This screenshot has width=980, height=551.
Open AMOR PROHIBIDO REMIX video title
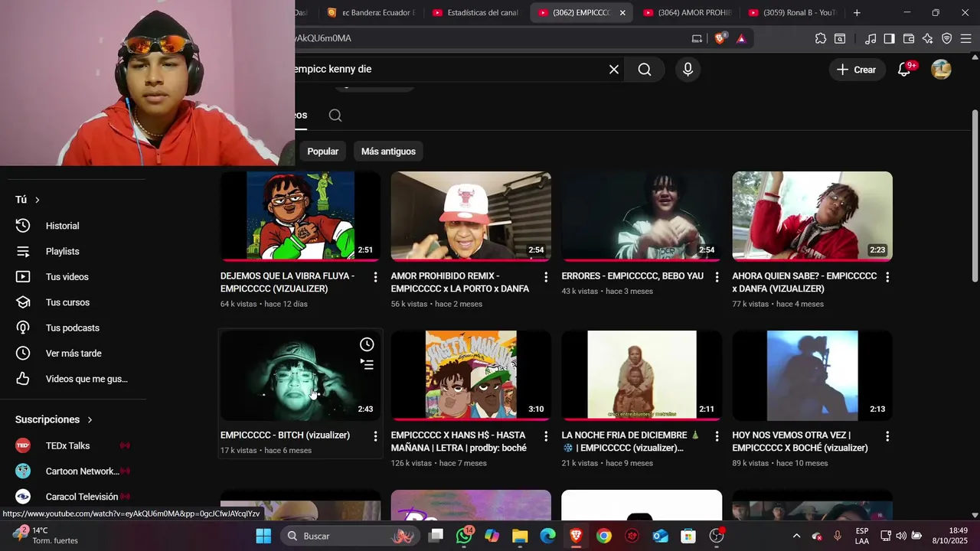pos(459,282)
